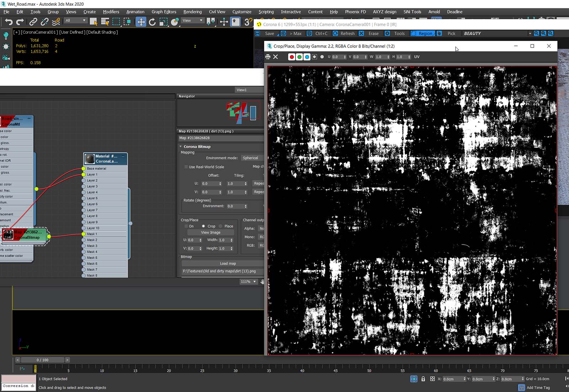The height and width of the screenshot is (392, 569).
Task: Open Environment mode Spherical dropdown
Action: tap(252, 158)
